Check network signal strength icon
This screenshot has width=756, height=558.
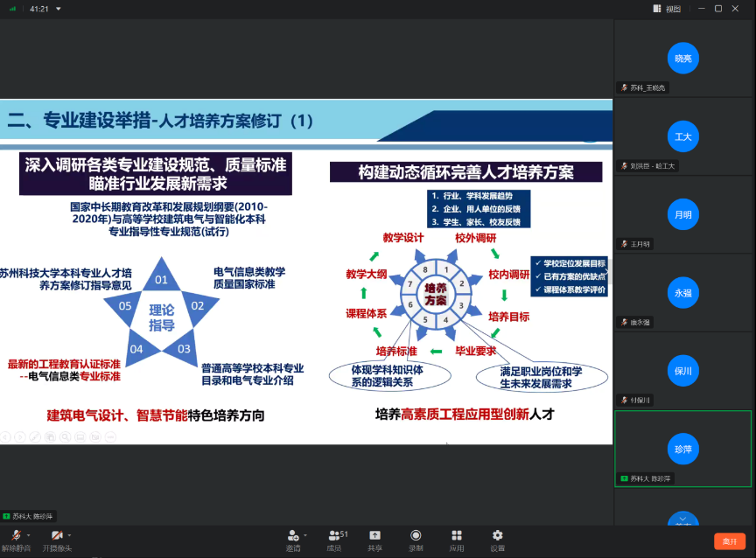click(x=13, y=9)
